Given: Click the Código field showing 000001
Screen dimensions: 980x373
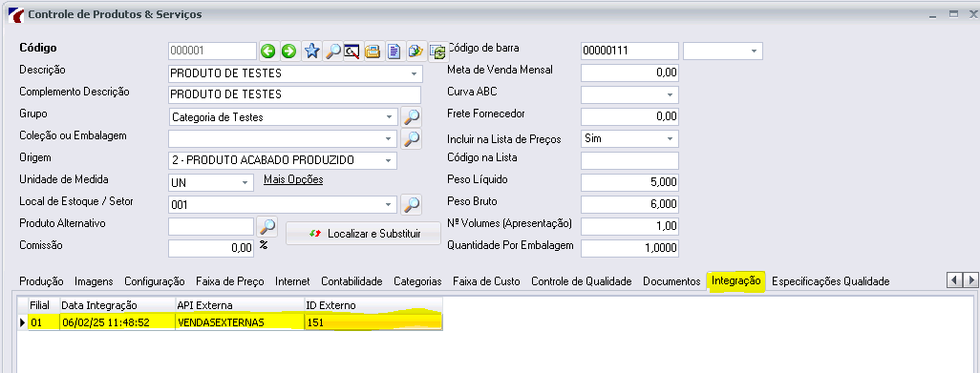Looking at the screenshot, I should click(212, 52).
